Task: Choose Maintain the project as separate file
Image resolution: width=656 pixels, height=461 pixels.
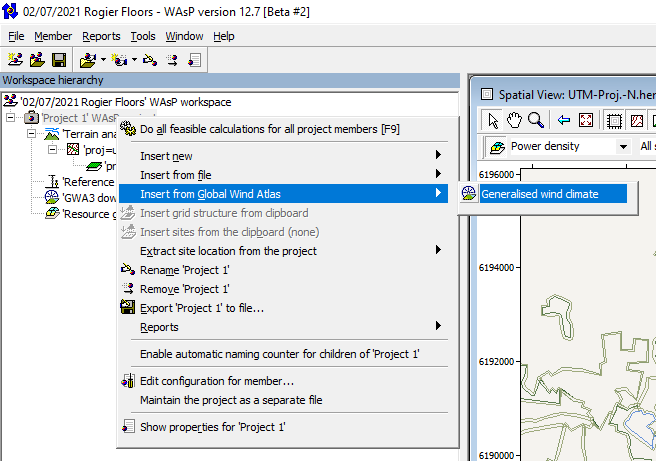Action: click(x=283, y=400)
